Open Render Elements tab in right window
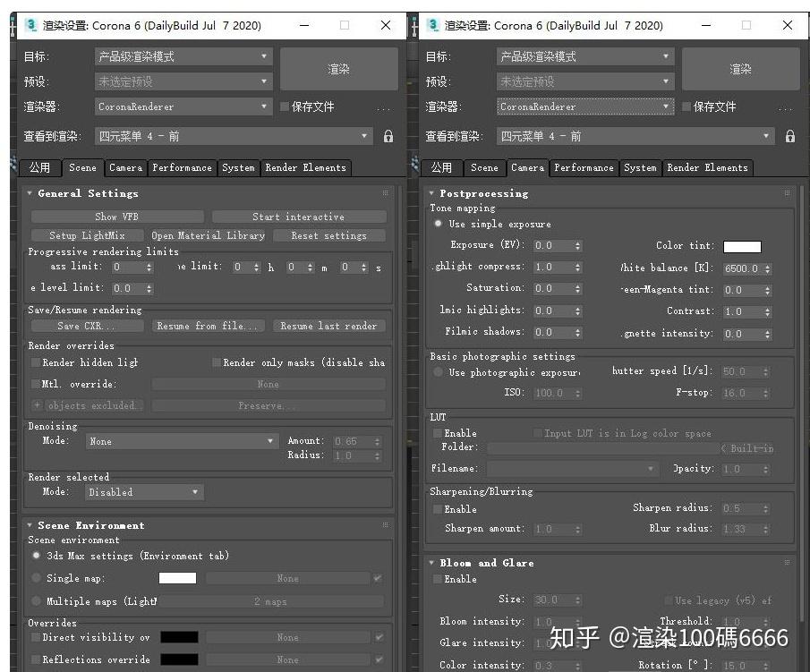 pyautogui.click(x=707, y=168)
